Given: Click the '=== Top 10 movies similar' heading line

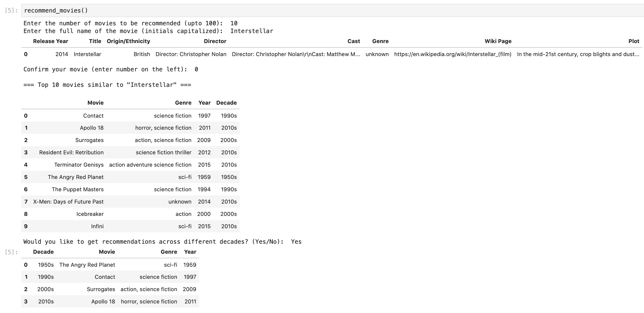Looking at the screenshot, I should coord(107,85).
